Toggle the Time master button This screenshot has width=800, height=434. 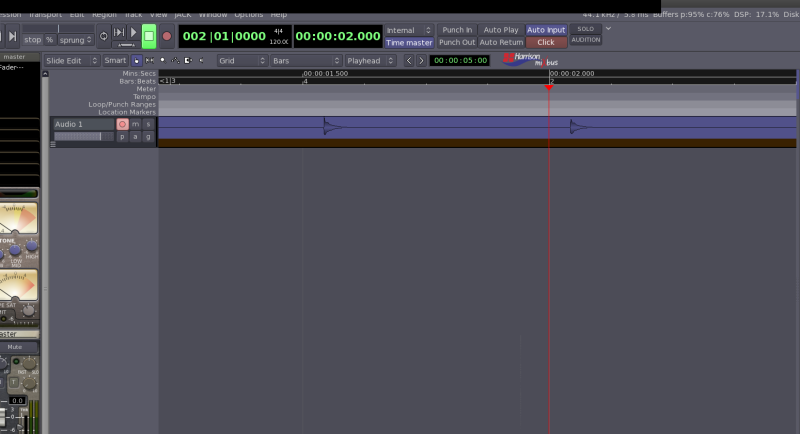pos(409,43)
